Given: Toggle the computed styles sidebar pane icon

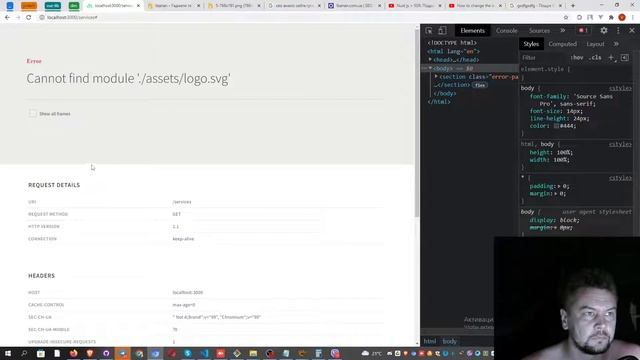Looking at the screenshot, I should (x=624, y=58).
